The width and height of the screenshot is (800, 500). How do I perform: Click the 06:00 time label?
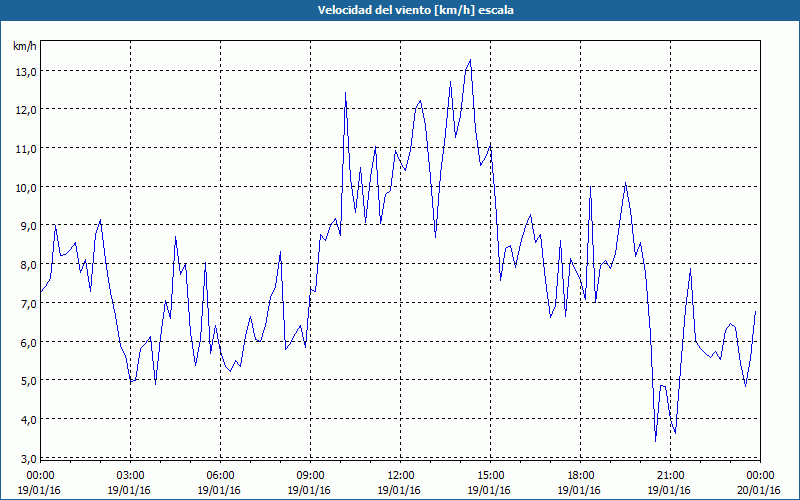coord(220,476)
